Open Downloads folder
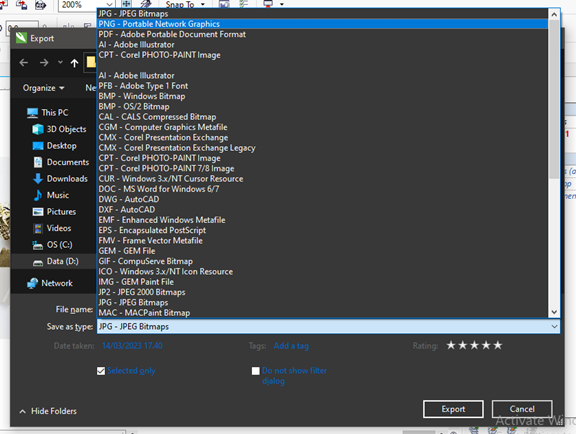576x434 pixels. point(60,179)
